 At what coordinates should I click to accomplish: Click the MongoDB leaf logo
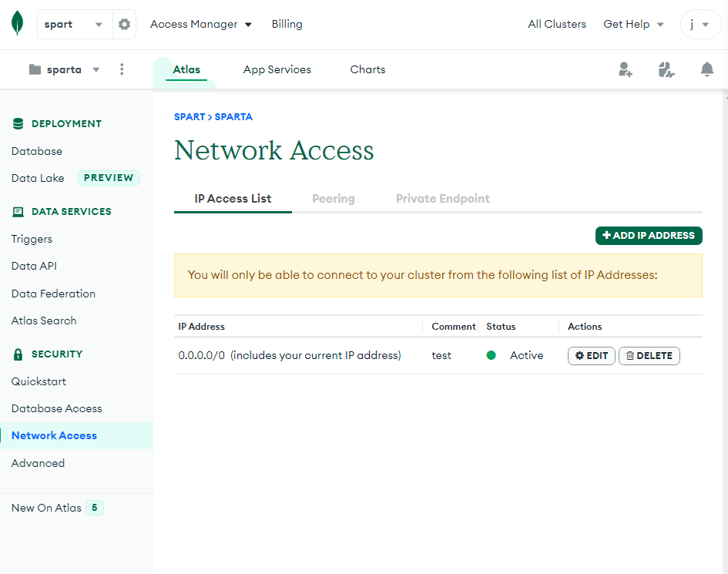[17, 23]
